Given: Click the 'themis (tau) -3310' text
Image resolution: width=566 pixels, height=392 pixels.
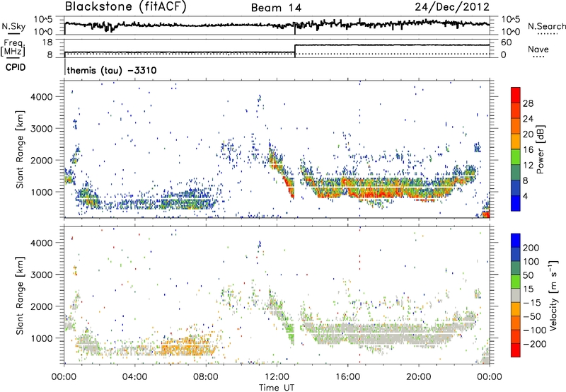Looking at the screenshot, I should (x=112, y=70).
